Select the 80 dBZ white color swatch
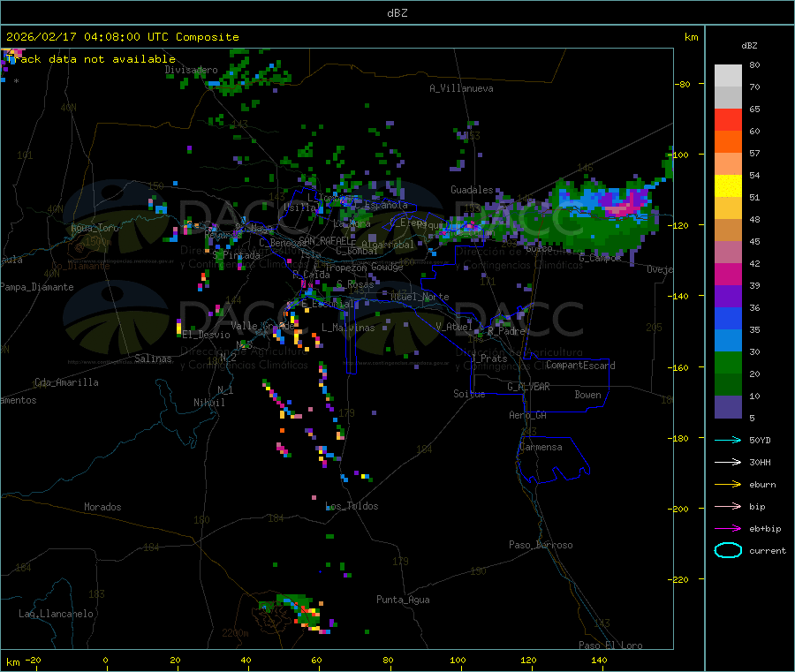Image resolution: width=795 pixels, height=672 pixels. tap(728, 76)
